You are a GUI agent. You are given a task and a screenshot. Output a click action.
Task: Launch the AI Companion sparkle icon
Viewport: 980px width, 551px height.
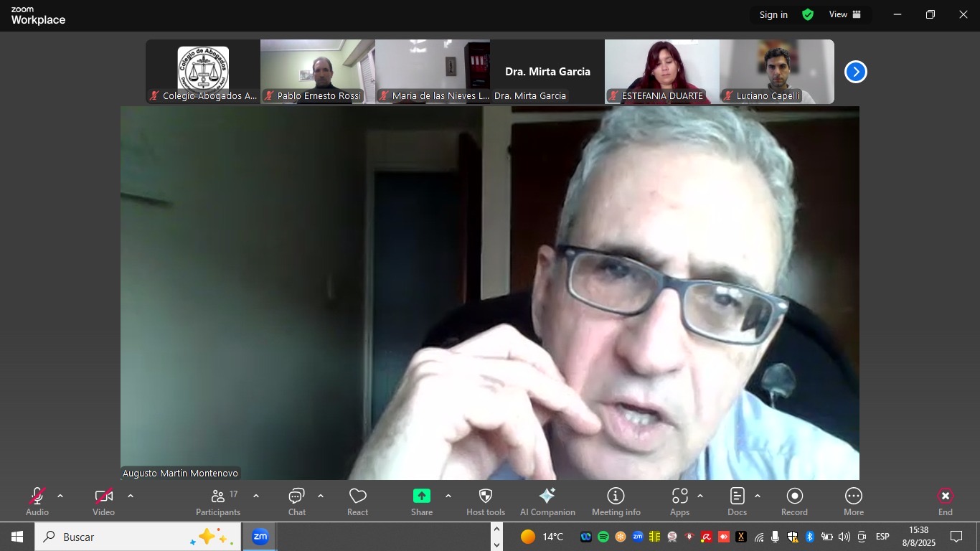coord(547,501)
